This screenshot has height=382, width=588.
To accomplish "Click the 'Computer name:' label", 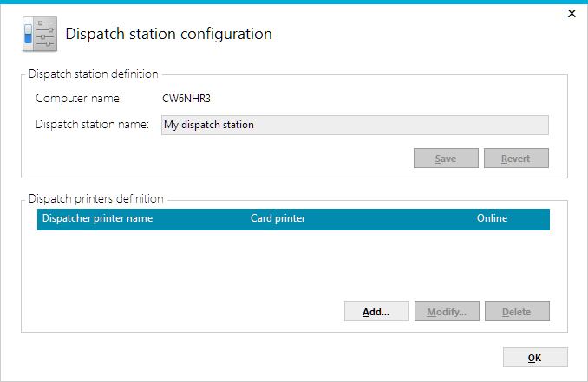I will point(78,99).
